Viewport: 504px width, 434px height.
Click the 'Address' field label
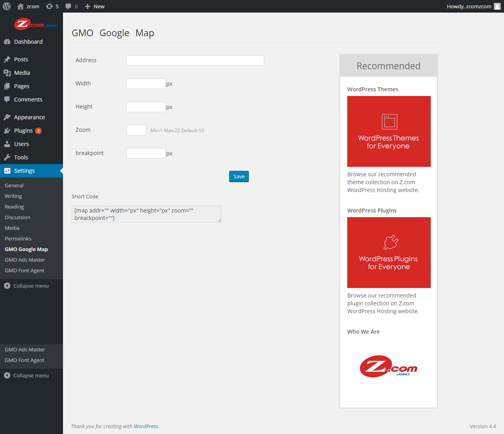point(86,60)
